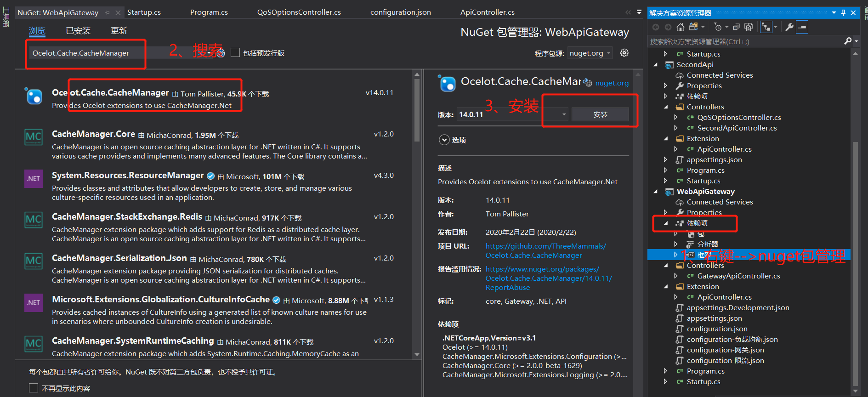Click the globe icon next to nuget.org

(588, 83)
